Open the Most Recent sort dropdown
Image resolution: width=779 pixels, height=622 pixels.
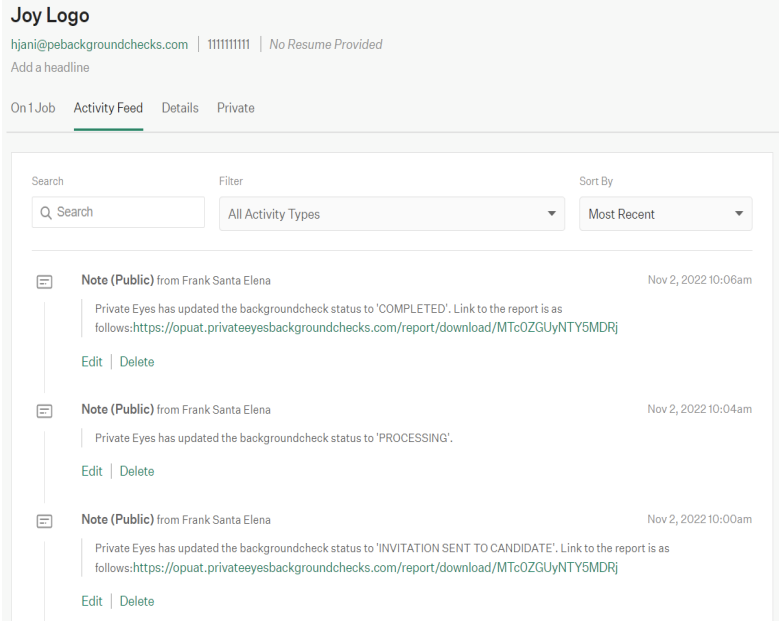665,214
